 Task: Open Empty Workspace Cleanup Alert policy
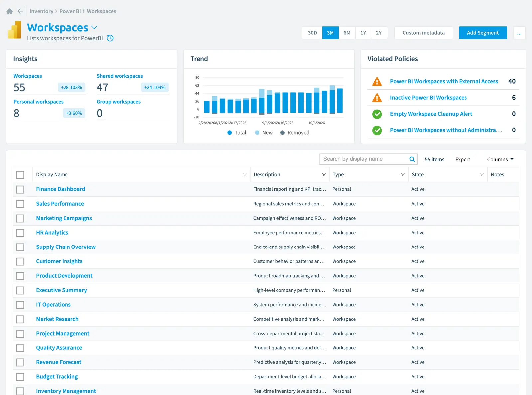[x=431, y=114]
